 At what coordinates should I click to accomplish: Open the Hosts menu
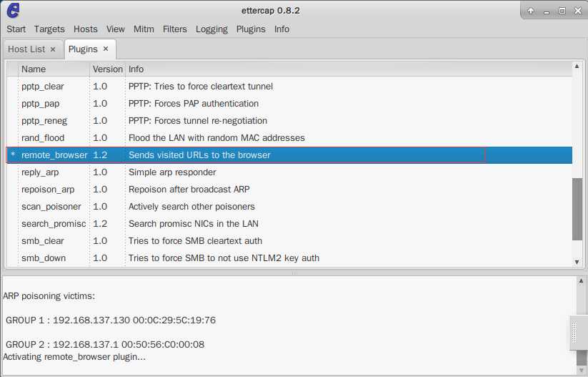click(x=86, y=29)
